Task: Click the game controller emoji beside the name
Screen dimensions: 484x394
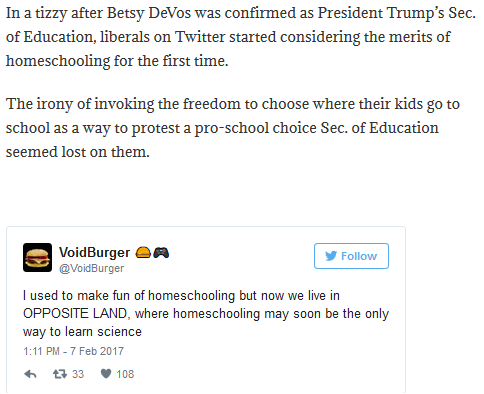Action: (161, 252)
